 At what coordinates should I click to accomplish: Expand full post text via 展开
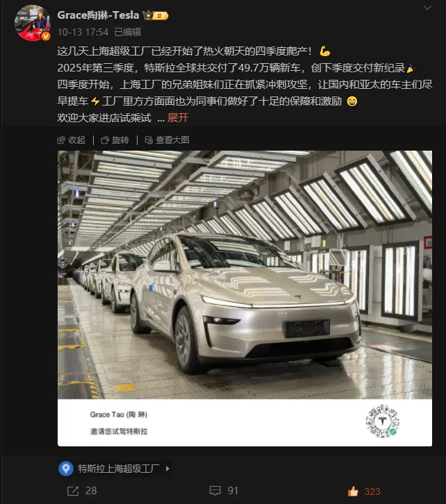[x=178, y=117]
